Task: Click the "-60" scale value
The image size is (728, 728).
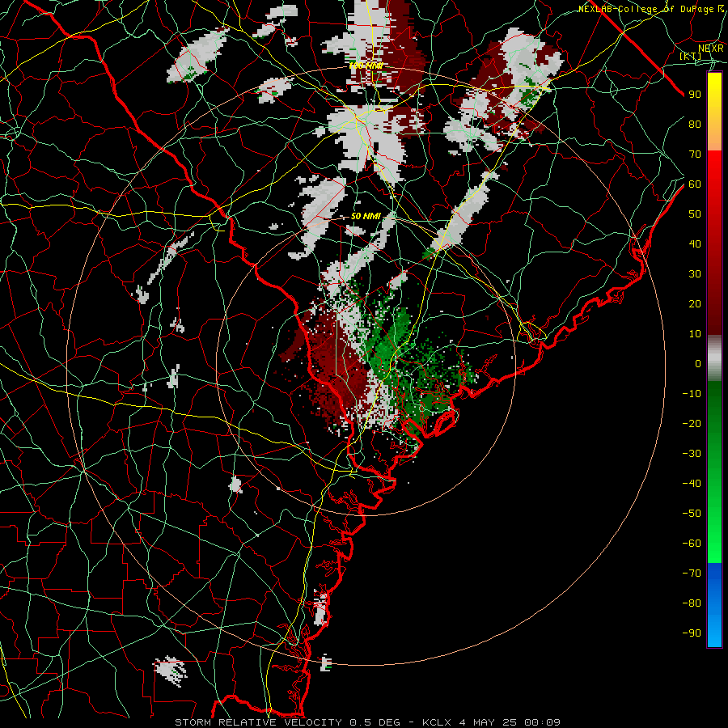Action: (692, 544)
